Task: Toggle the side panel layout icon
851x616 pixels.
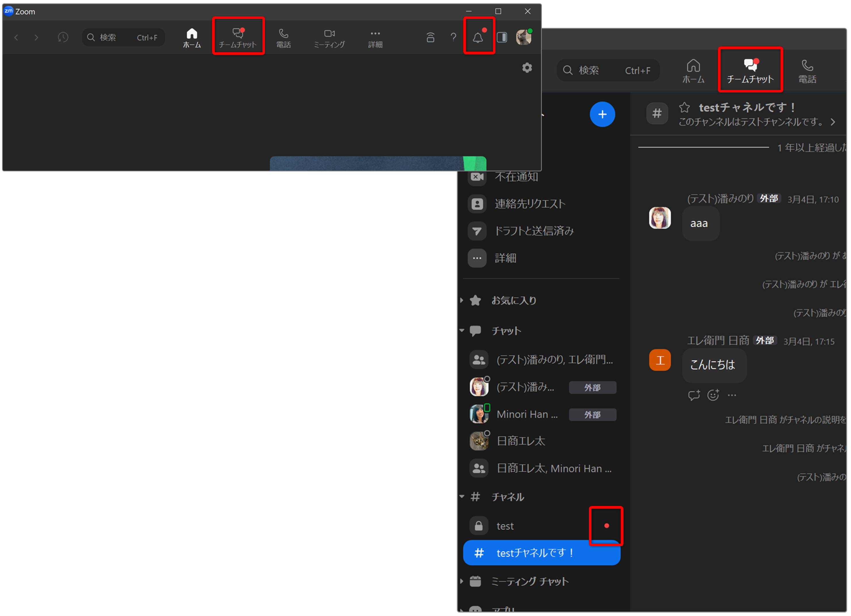Action: (x=502, y=37)
